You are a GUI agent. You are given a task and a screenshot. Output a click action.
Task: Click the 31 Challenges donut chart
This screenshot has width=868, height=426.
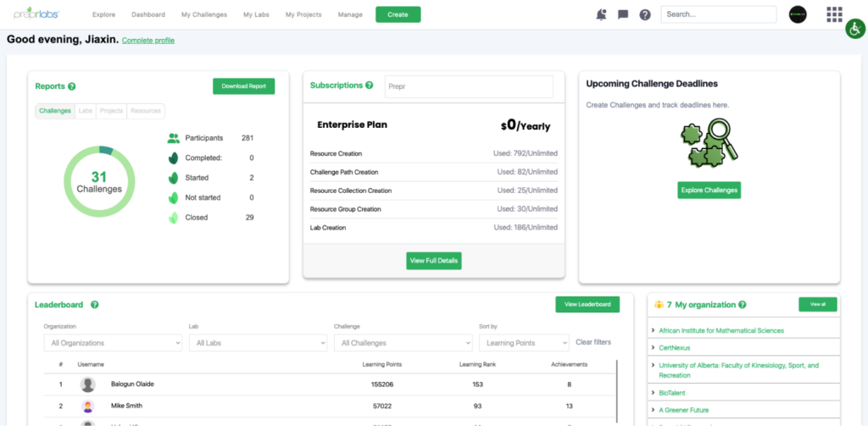pos(99,181)
